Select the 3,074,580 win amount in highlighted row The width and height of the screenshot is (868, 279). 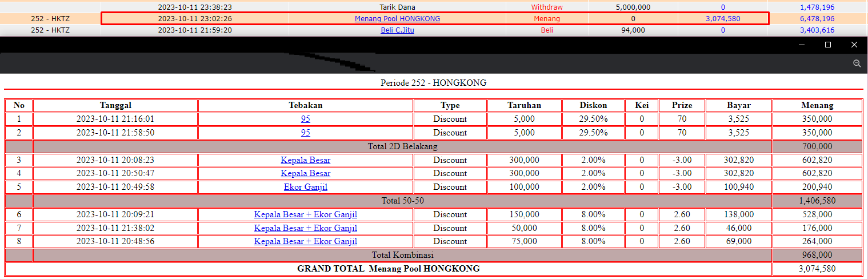(x=723, y=18)
